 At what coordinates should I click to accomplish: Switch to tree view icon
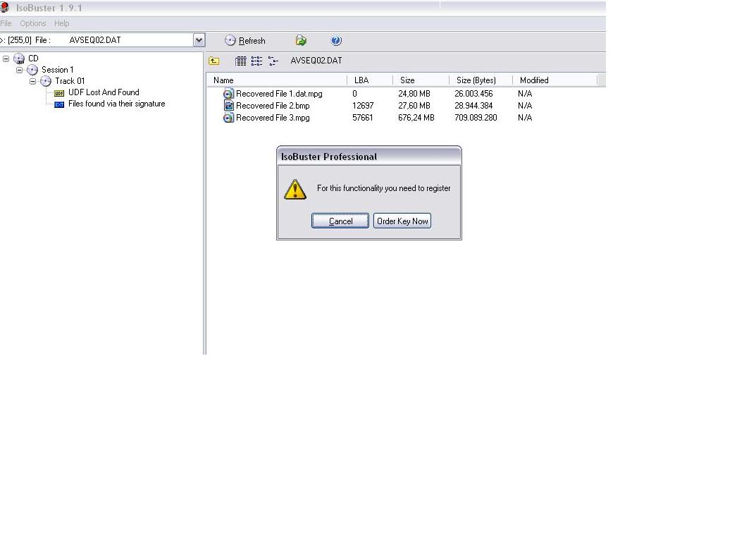tap(273, 61)
